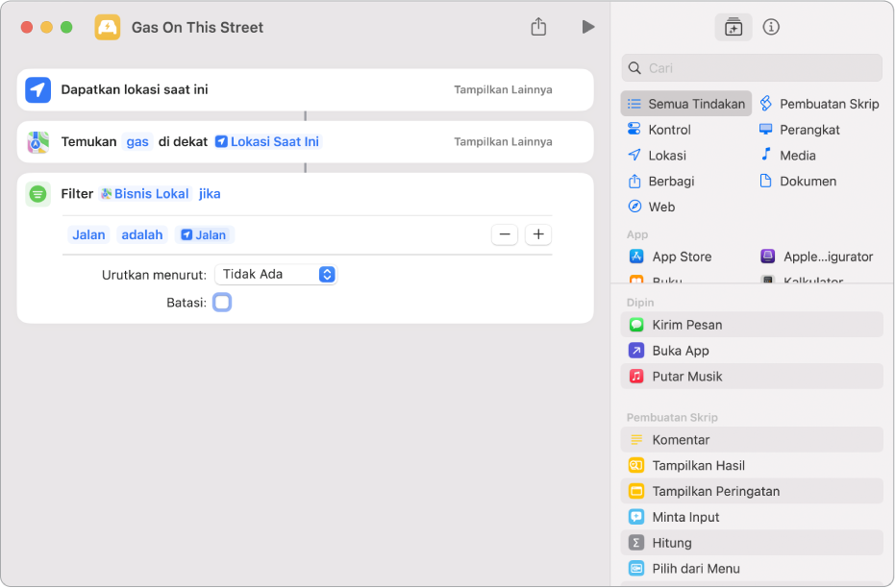895x588 pixels.
Task: Click the Maps icon in Temukan action
Action: [37, 142]
